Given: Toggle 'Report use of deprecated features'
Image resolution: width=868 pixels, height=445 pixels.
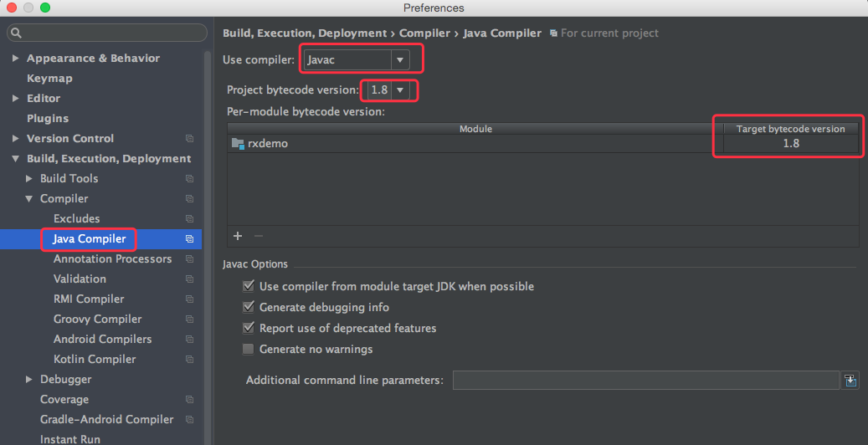Looking at the screenshot, I should (x=248, y=328).
